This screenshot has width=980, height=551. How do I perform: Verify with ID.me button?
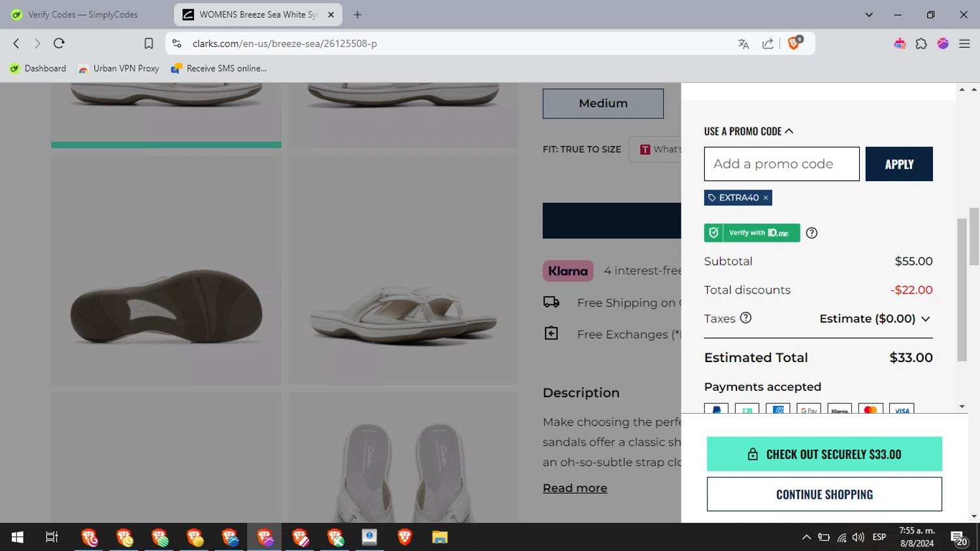pyautogui.click(x=752, y=233)
